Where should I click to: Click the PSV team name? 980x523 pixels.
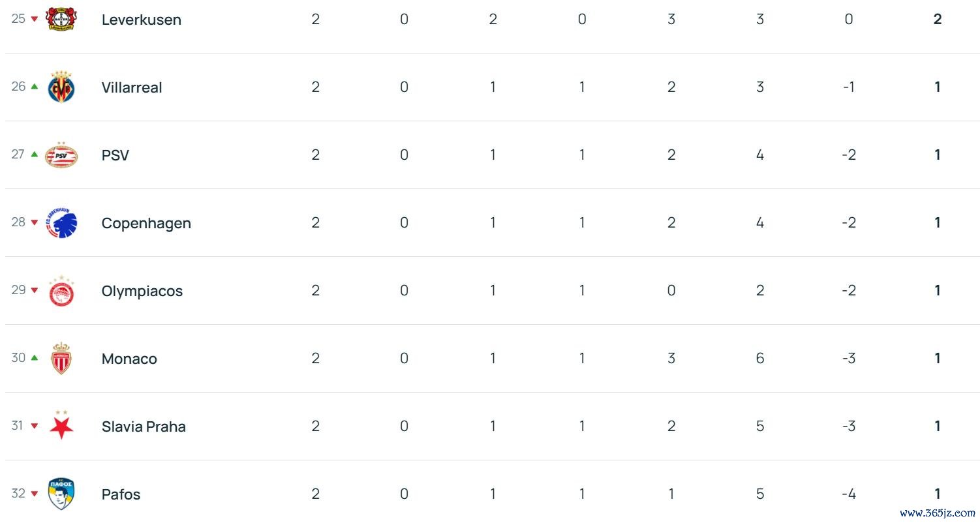pyautogui.click(x=115, y=155)
